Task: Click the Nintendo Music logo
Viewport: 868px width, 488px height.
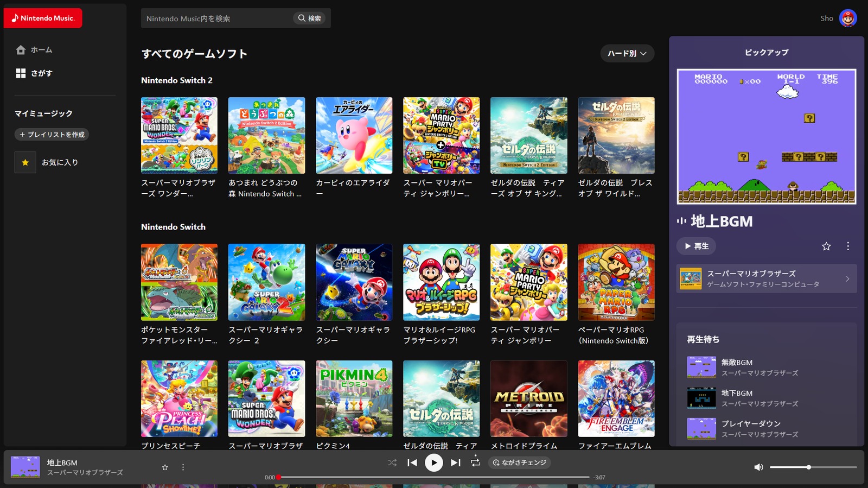Action: click(43, 18)
